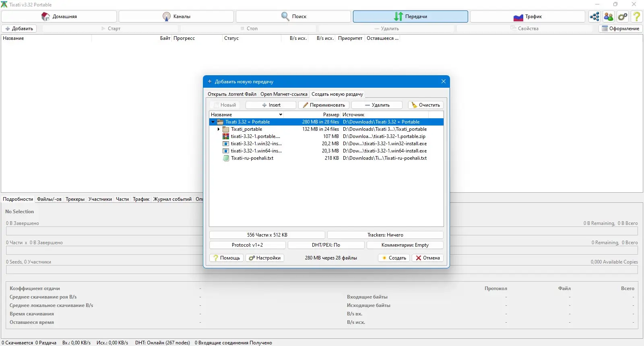
Task: Open the Участники peers tab
Action: click(100, 199)
